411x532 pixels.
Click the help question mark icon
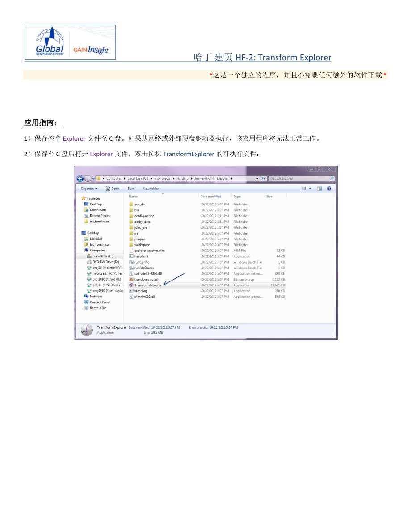coord(329,189)
